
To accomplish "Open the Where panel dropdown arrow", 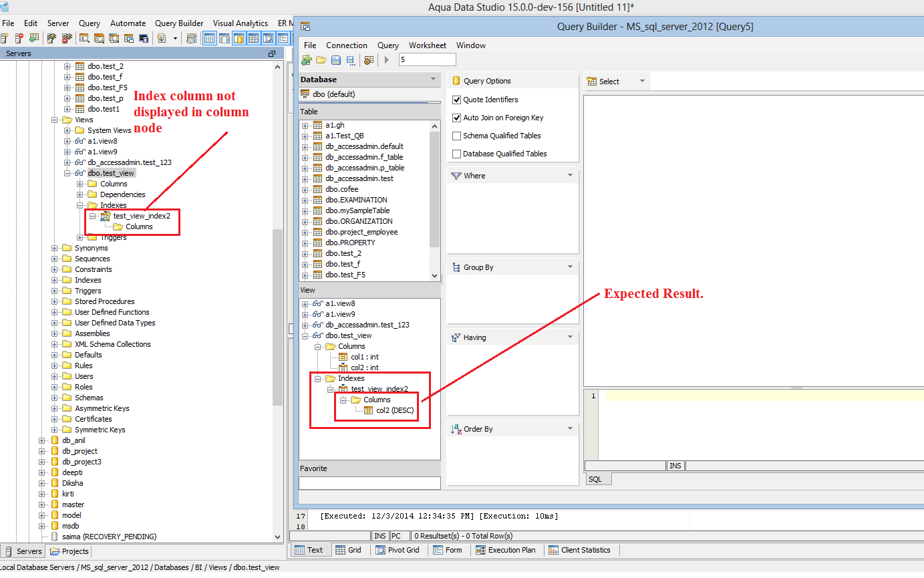I will click(570, 176).
